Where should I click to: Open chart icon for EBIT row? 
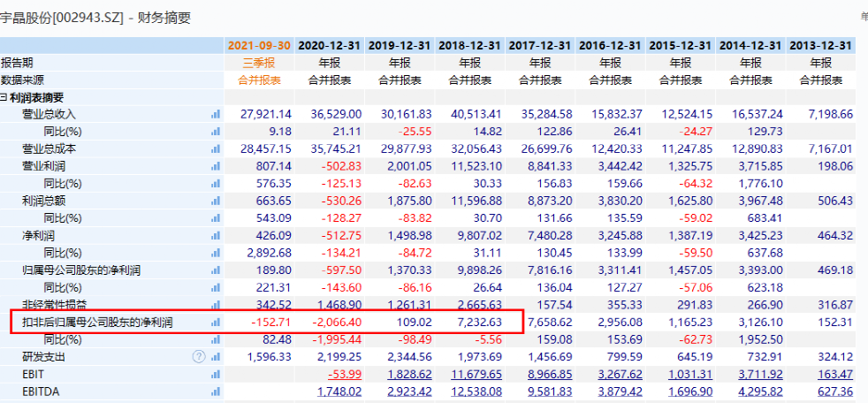[x=215, y=375]
